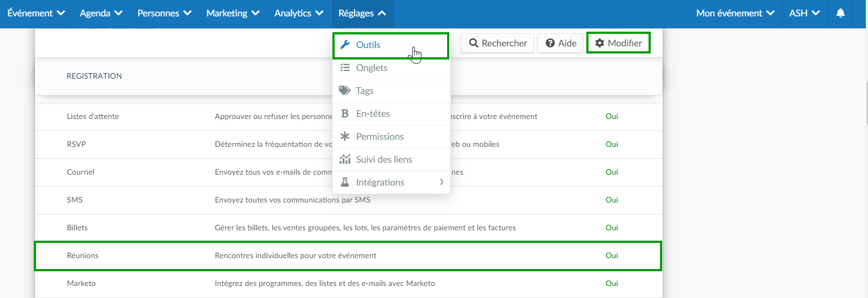The width and height of the screenshot is (868, 298).
Task: Click Oui value in the Courriel row
Action: click(x=612, y=172)
